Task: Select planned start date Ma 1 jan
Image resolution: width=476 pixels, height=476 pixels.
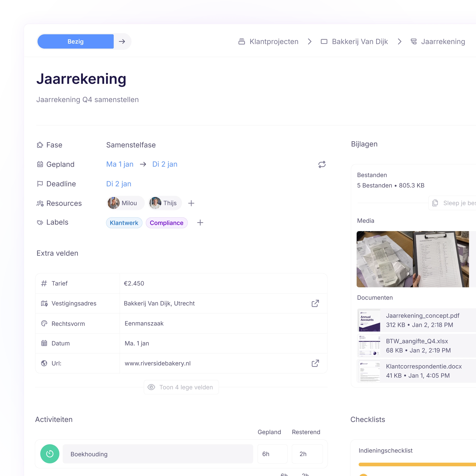Action: coord(120,164)
